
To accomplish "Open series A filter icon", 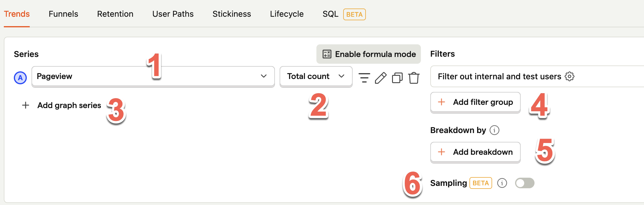I will (364, 78).
